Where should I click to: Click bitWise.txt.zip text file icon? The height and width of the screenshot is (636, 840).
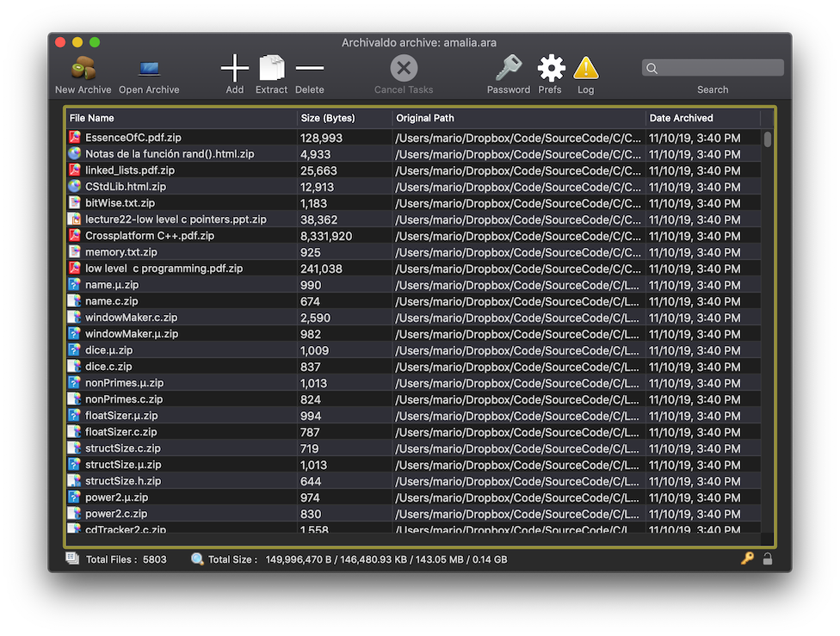pos(75,202)
